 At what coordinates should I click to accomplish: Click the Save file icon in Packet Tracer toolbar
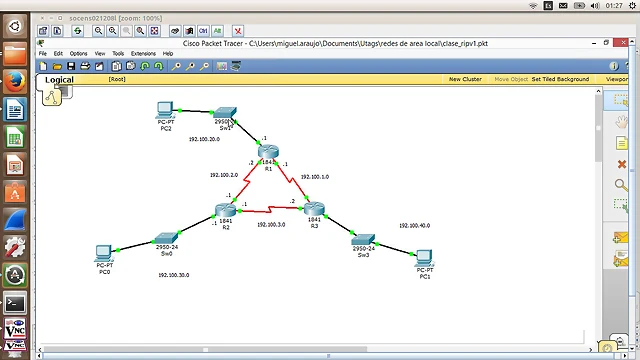(x=71, y=66)
